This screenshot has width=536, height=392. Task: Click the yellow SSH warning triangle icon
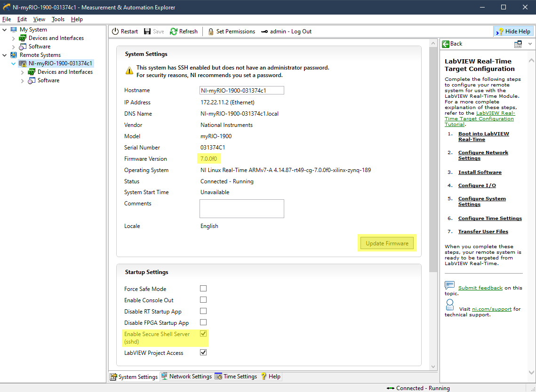129,71
